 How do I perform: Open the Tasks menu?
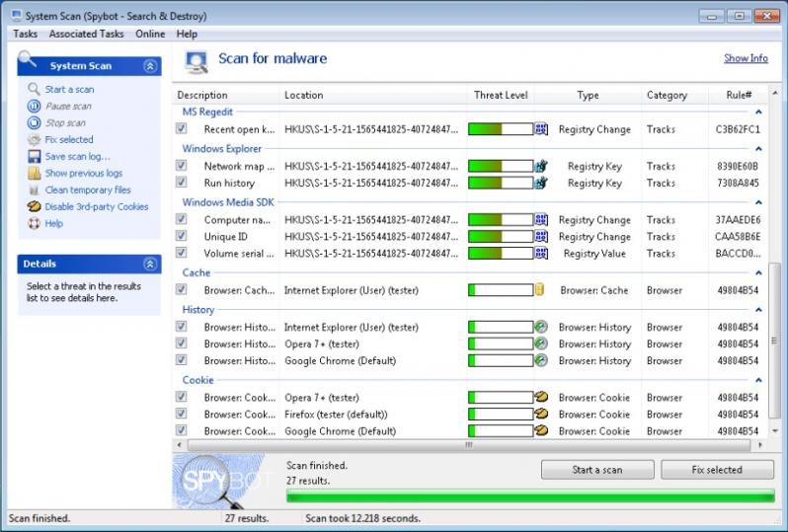point(25,34)
